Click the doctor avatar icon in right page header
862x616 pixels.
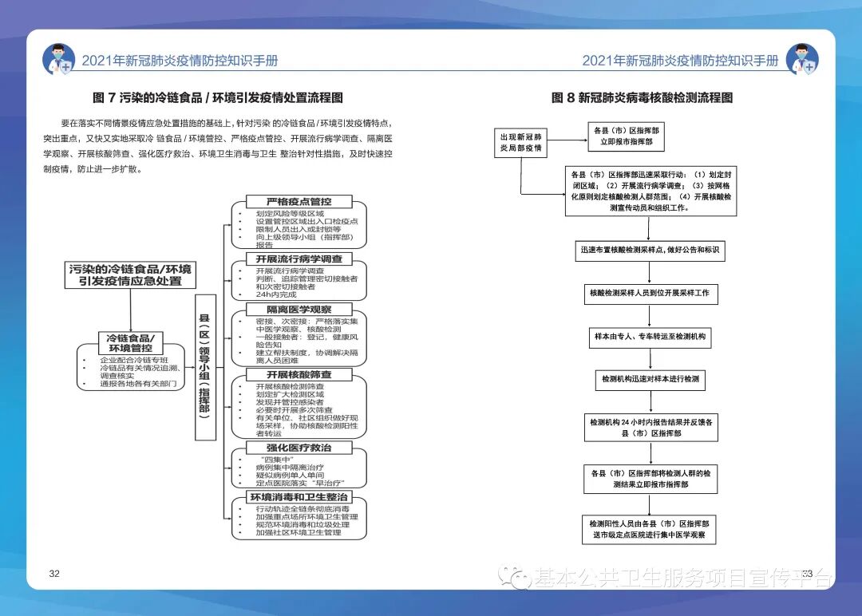[802, 59]
